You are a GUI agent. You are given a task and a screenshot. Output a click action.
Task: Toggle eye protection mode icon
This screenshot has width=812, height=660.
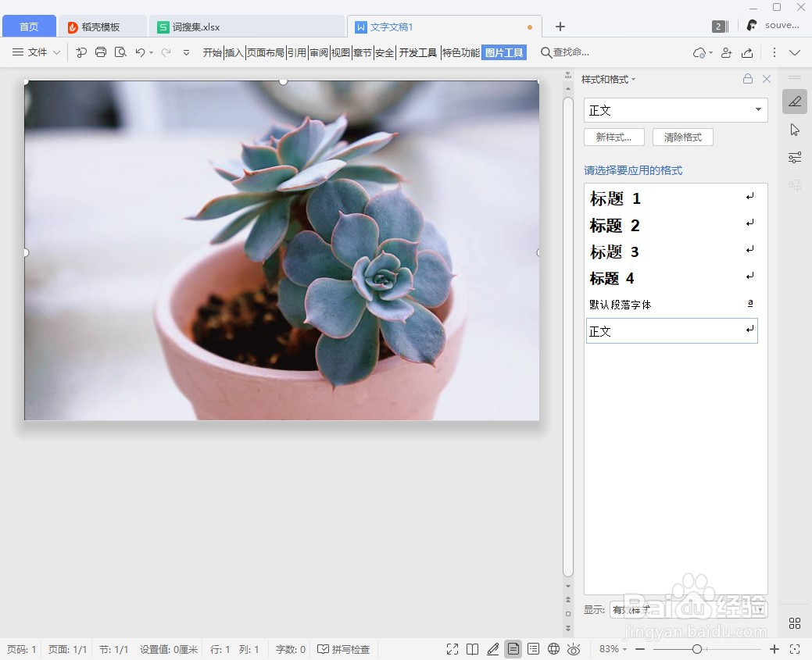coord(574,649)
